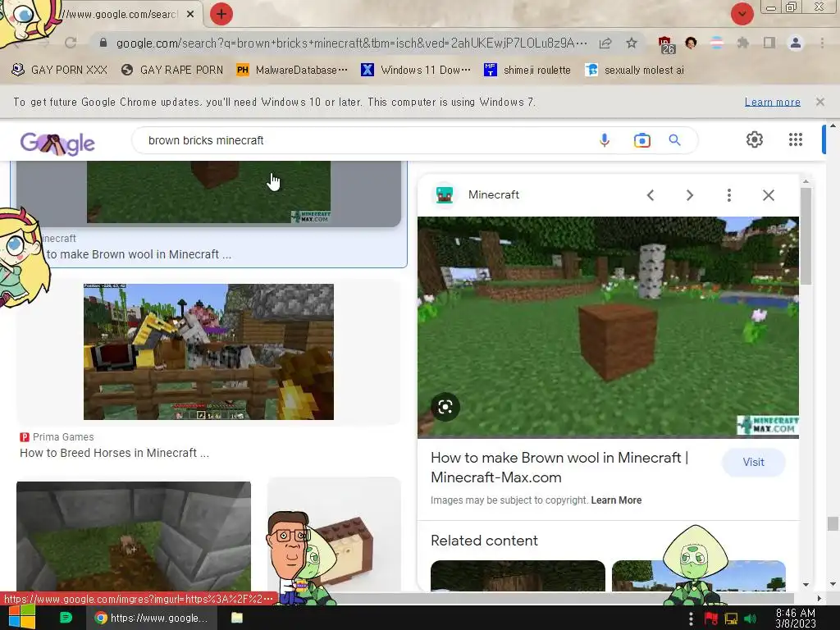Open the extension with the 26 badge
This screenshot has width=840, height=630.
(666, 44)
